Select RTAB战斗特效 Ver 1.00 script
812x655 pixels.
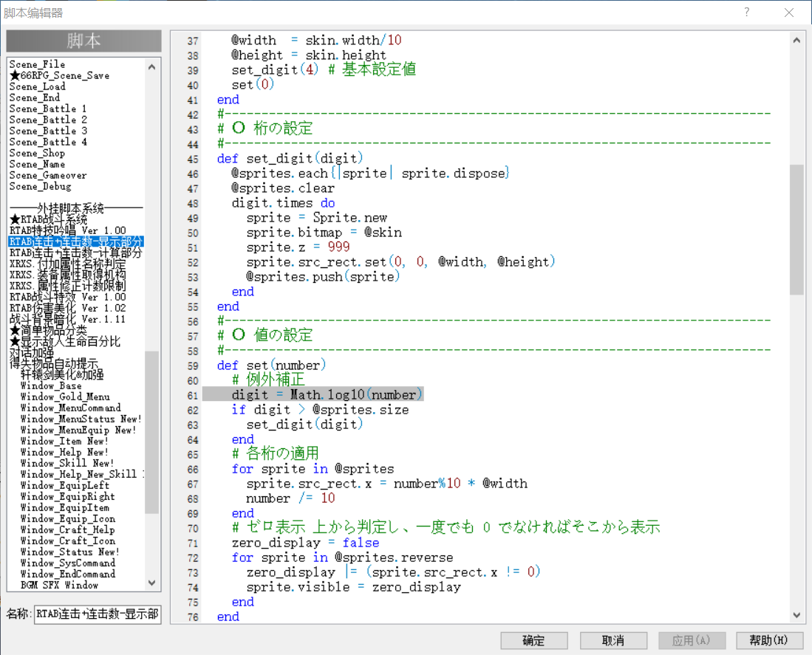tap(68, 297)
